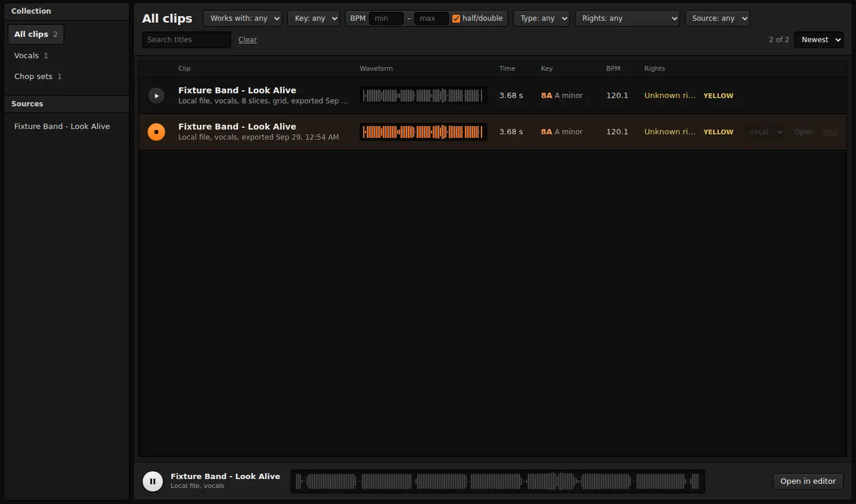Click into the Search titles field
Screen dimensions: 856x504
click(187, 40)
